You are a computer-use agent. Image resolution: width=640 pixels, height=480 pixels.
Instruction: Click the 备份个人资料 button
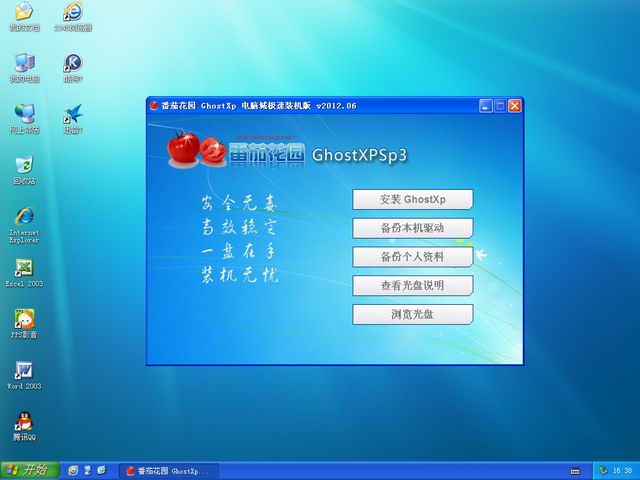[x=413, y=257]
